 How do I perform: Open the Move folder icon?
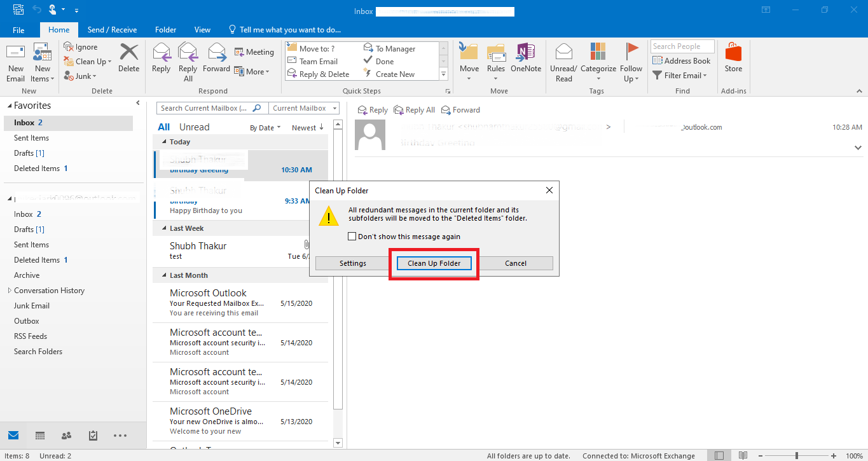(469, 52)
